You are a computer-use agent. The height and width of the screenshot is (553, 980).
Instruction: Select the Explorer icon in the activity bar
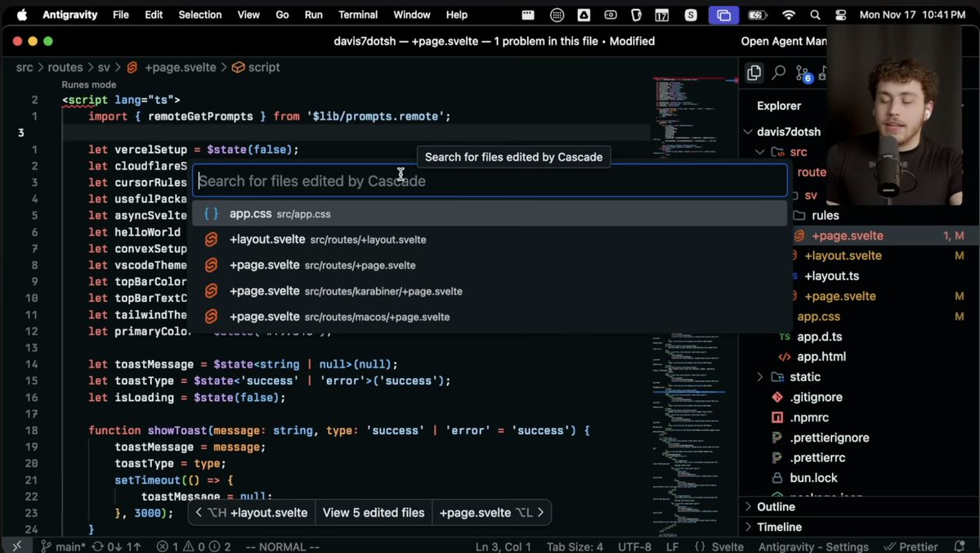[x=754, y=72]
